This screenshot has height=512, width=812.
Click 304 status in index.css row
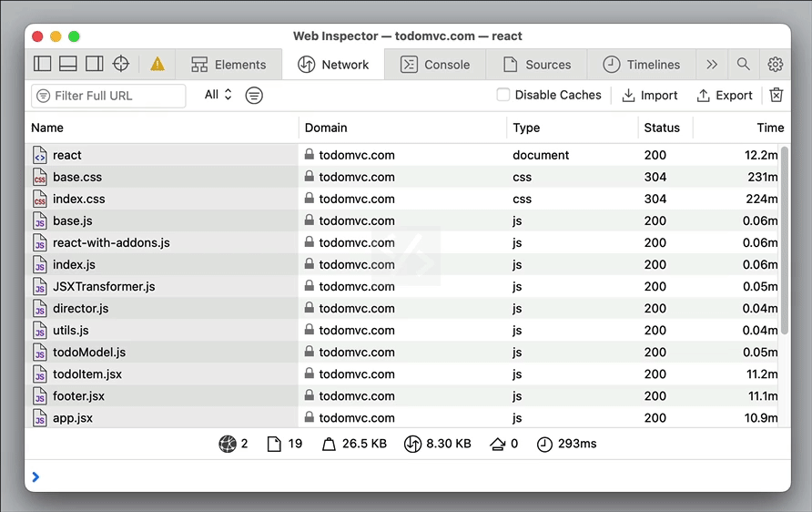(x=655, y=199)
